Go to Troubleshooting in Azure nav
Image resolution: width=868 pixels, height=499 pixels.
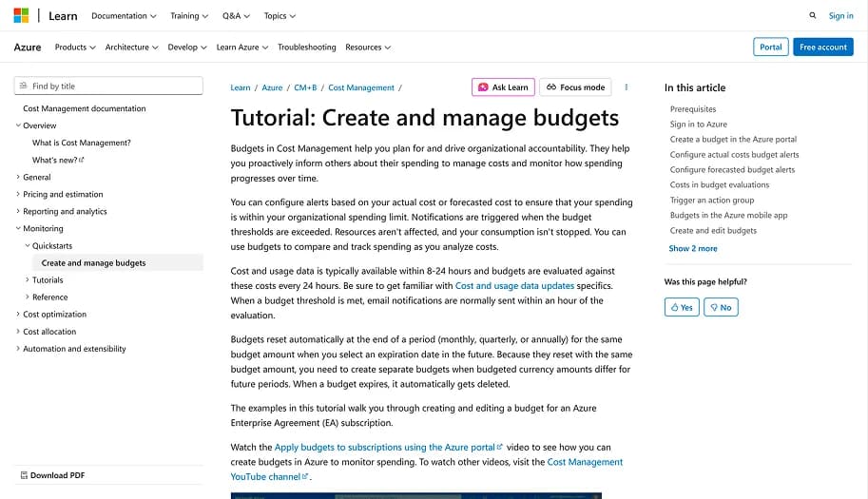point(307,47)
